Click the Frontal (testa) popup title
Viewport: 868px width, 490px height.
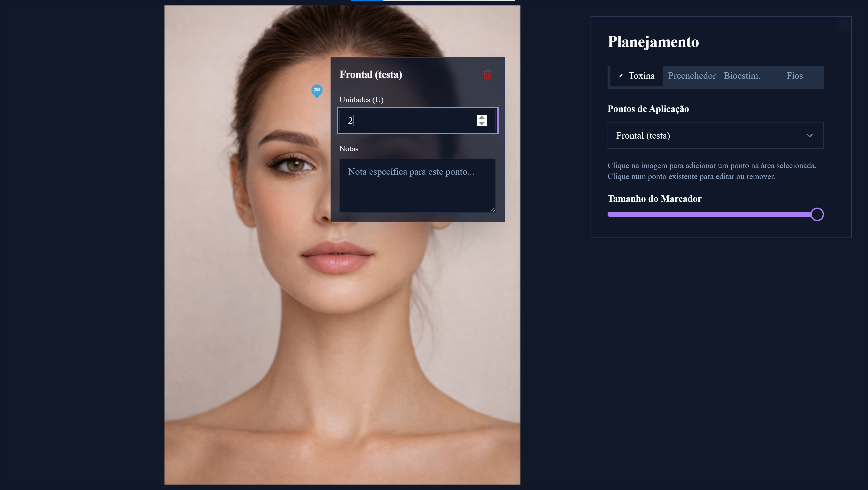[371, 74]
